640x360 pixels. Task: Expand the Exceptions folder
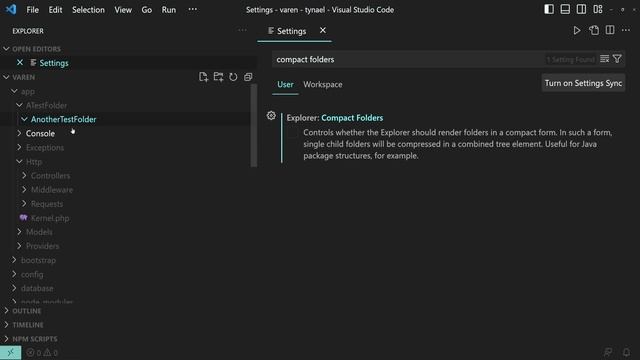point(19,147)
